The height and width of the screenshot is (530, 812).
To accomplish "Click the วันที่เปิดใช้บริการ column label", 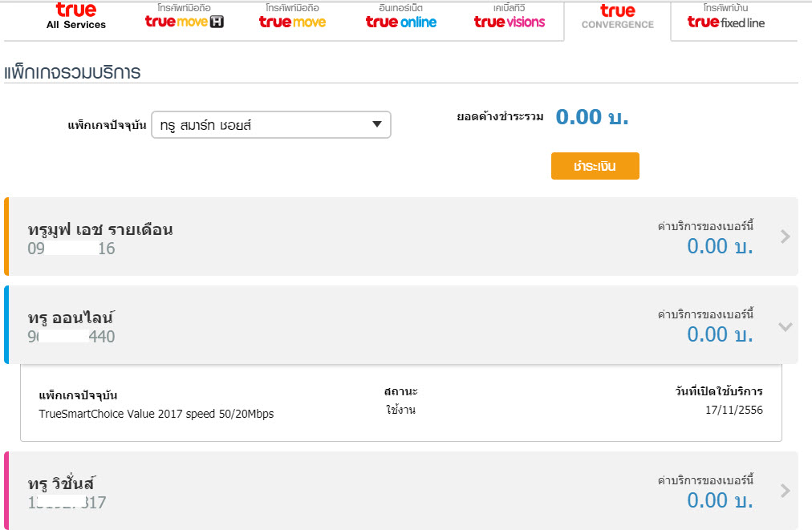I will [719, 391].
